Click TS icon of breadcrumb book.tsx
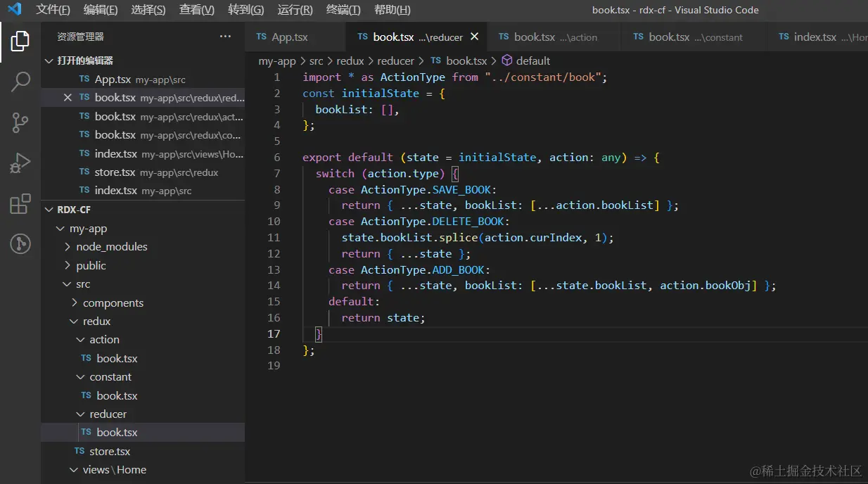868x484 pixels. tap(435, 61)
